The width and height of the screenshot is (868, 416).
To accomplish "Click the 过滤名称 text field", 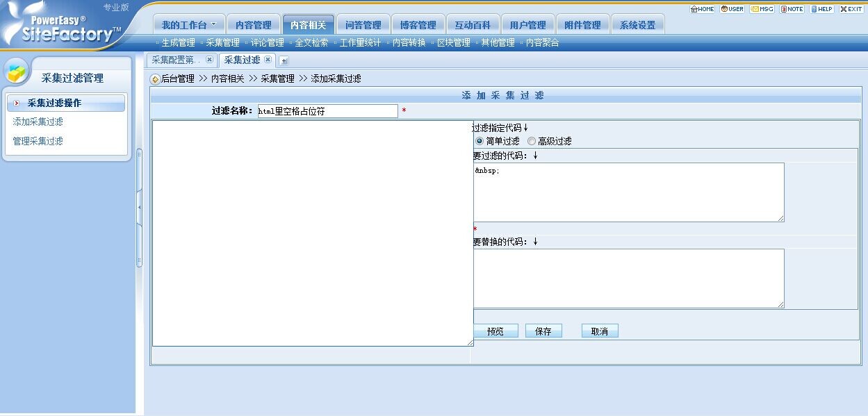I will (x=327, y=111).
